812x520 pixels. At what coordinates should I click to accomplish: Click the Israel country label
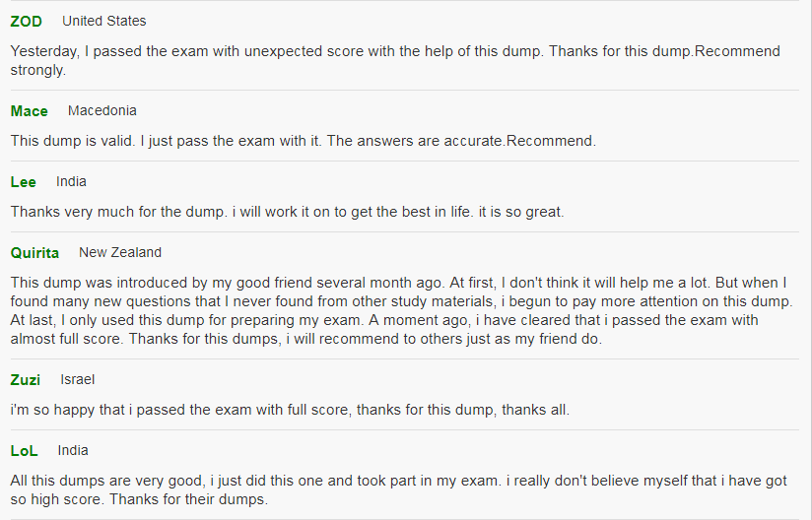click(77, 380)
